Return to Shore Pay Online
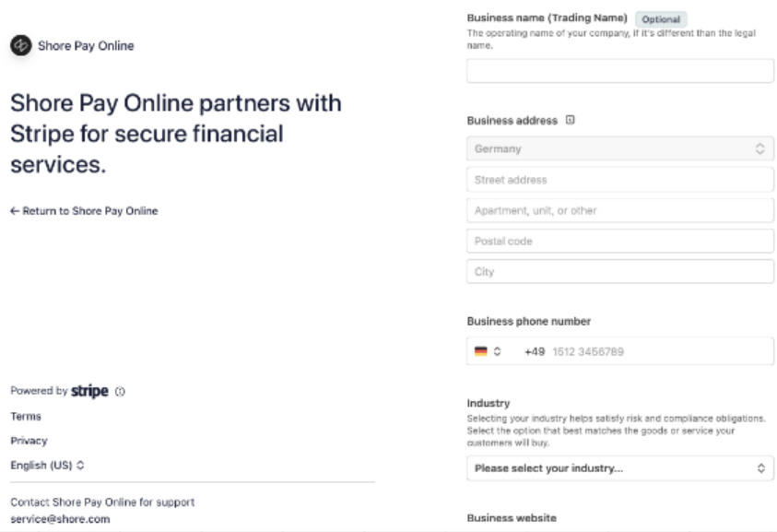Viewport: 777px width, 532px height. (84, 211)
